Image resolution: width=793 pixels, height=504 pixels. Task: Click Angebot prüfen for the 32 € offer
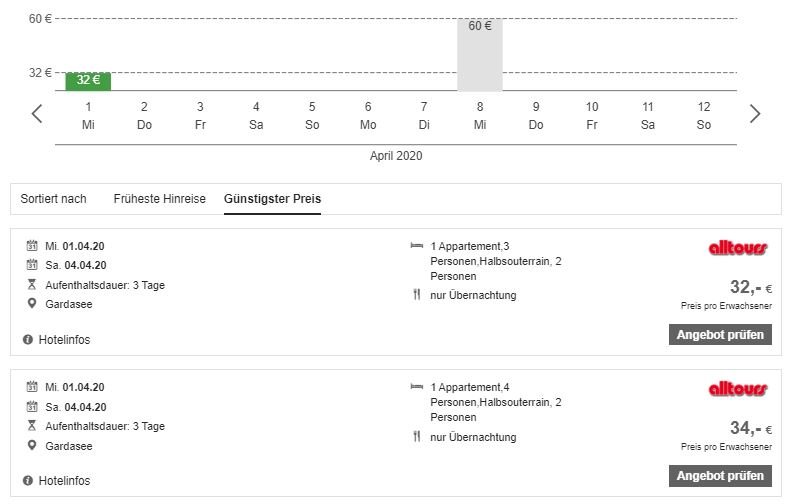[720, 334]
